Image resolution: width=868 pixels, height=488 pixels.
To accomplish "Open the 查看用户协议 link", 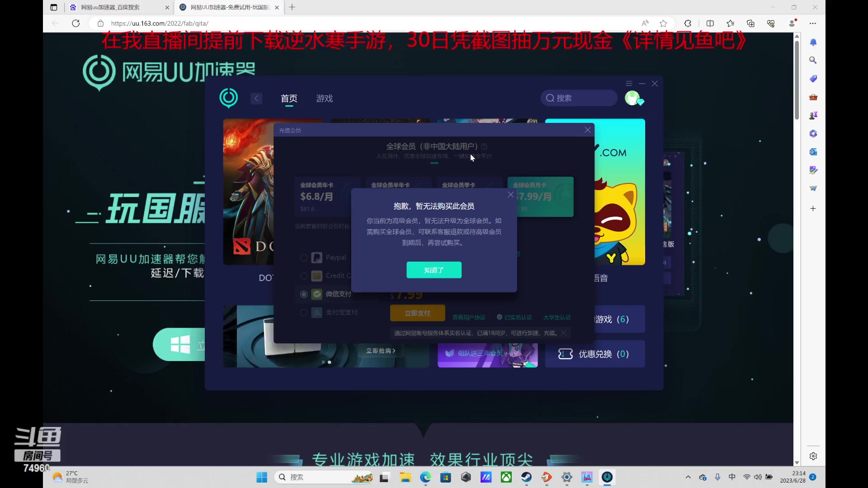I will 469,318.
